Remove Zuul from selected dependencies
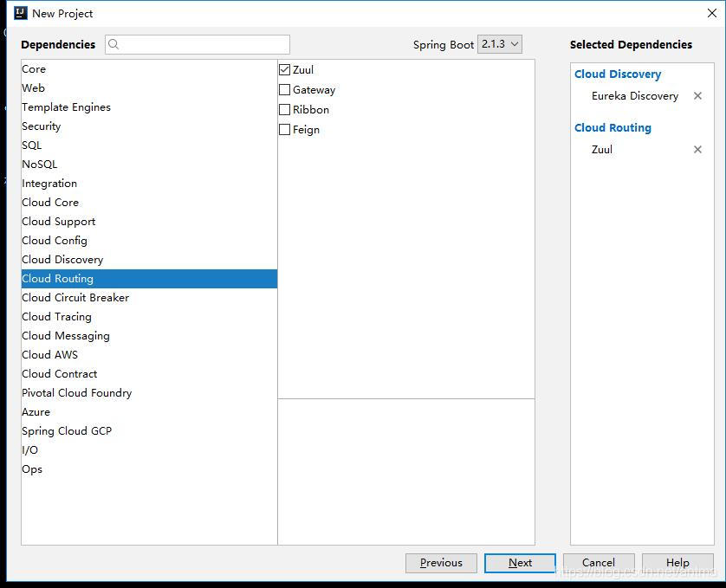Image resolution: width=726 pixels, height=588 pixels. [x=697, y=150]
